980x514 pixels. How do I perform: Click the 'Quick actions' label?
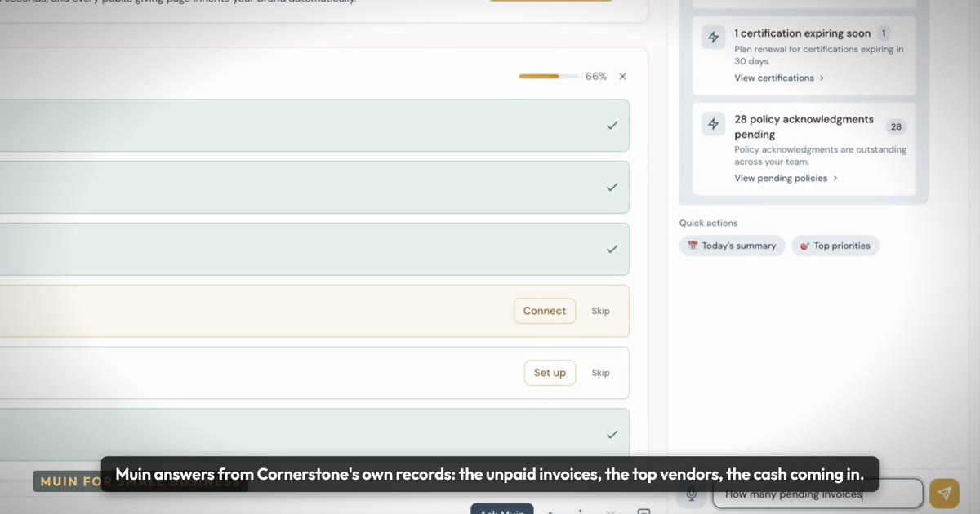coord(708,223)
